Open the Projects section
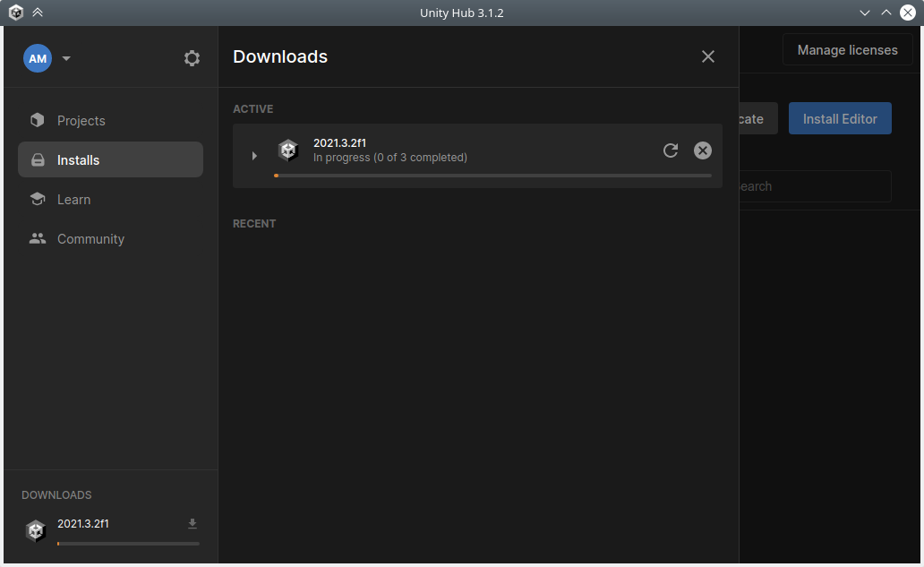 click(81, 120)
